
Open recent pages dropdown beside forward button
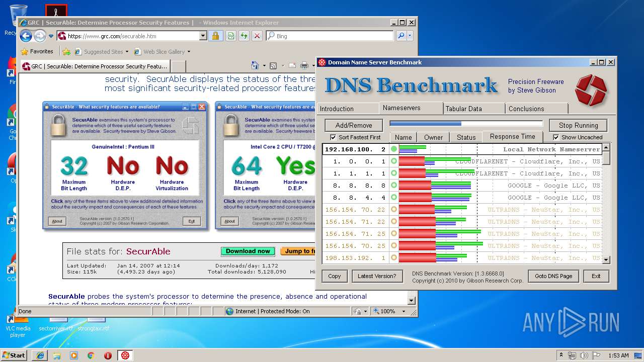(51, 36)
